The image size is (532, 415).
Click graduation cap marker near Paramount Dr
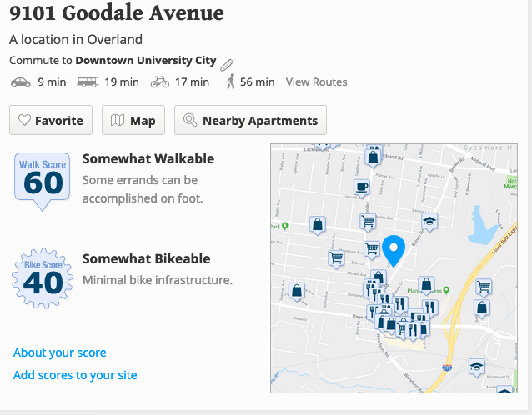coord(476,367)
